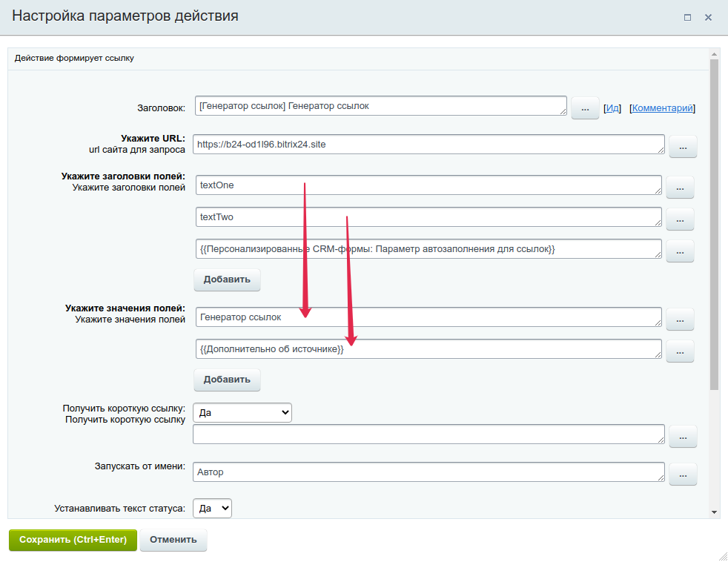
Task: Click the vertical scrollbar of the dialog
Action: coord(714,222)
